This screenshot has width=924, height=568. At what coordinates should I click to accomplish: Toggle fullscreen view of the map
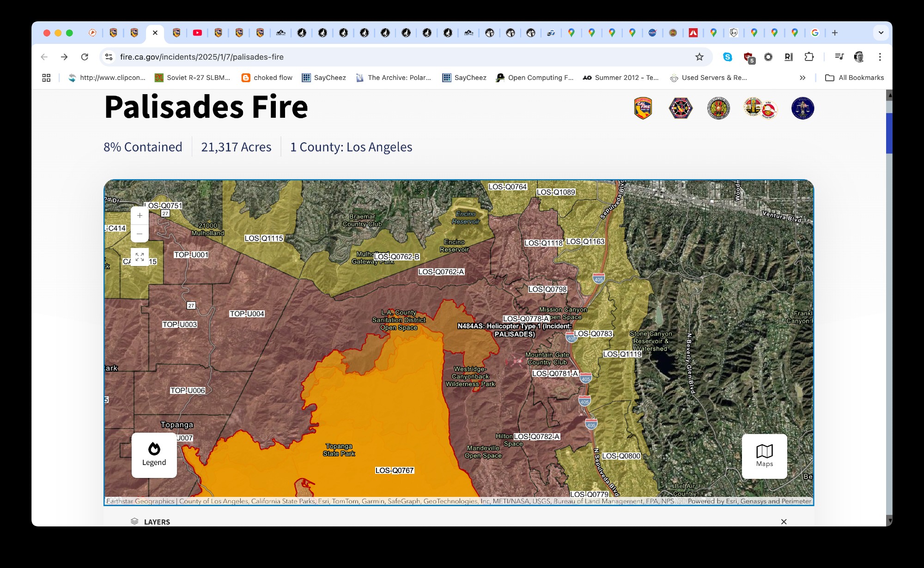click(x=140, y=257)
